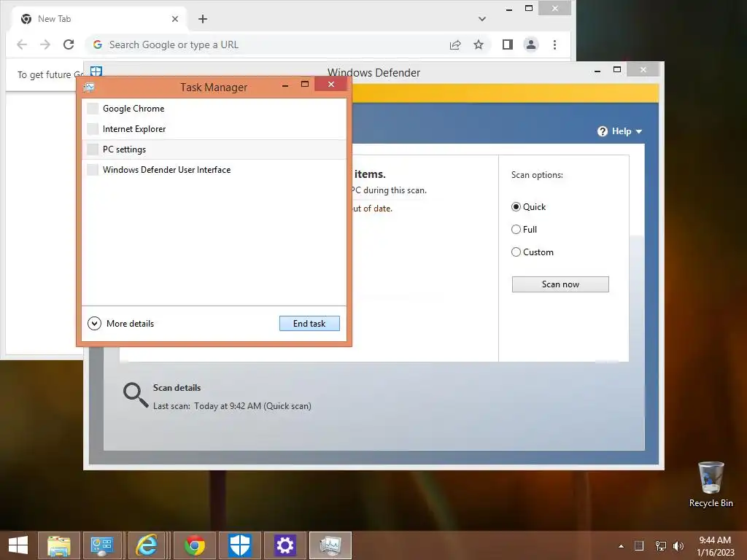Launch Internet Explorer from the taskbar
Screen dimensions: 747x560
(x=146, y=545)
